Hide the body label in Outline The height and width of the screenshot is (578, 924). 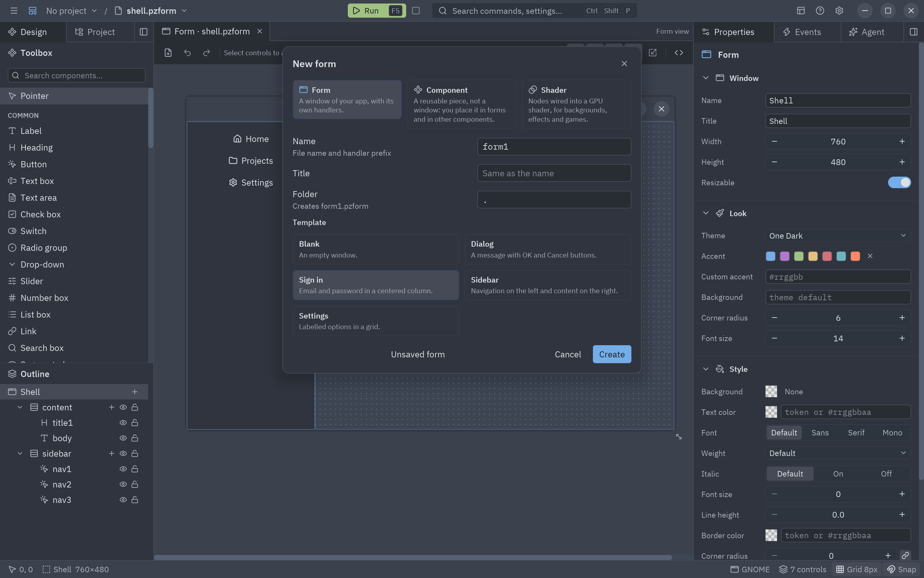[123, 438]
